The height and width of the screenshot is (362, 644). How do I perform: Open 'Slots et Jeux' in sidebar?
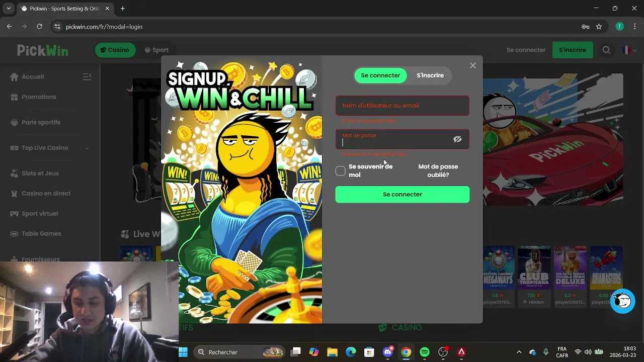tap(40, 173)
